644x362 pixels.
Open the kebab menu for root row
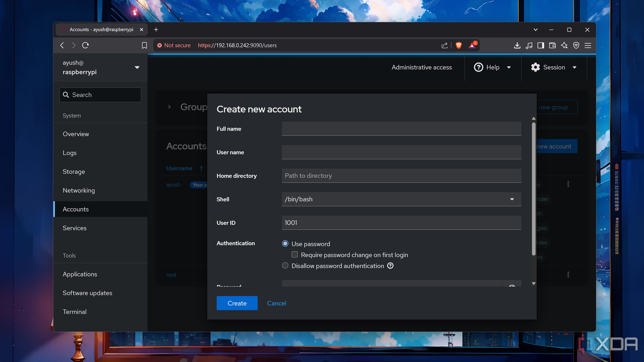pyautogui.click(x=568, y=275)
